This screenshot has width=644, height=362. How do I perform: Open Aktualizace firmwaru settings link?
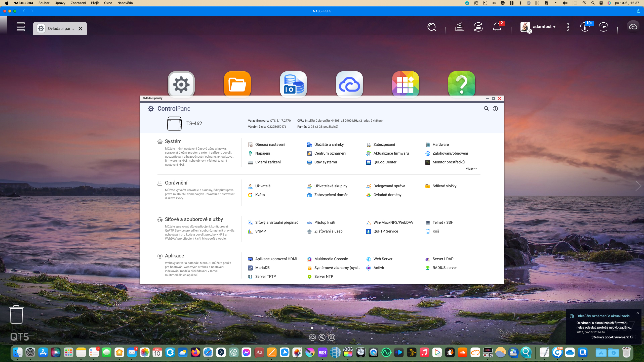pos(391,153)
